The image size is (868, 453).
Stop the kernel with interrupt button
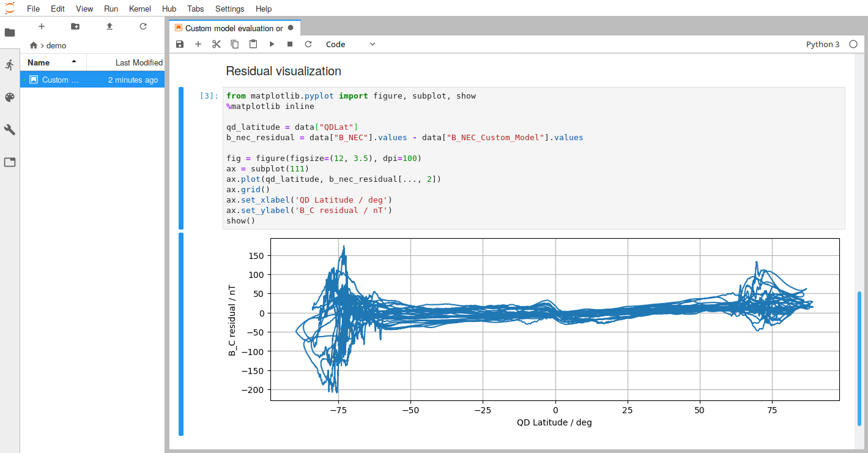coord(290,44)
